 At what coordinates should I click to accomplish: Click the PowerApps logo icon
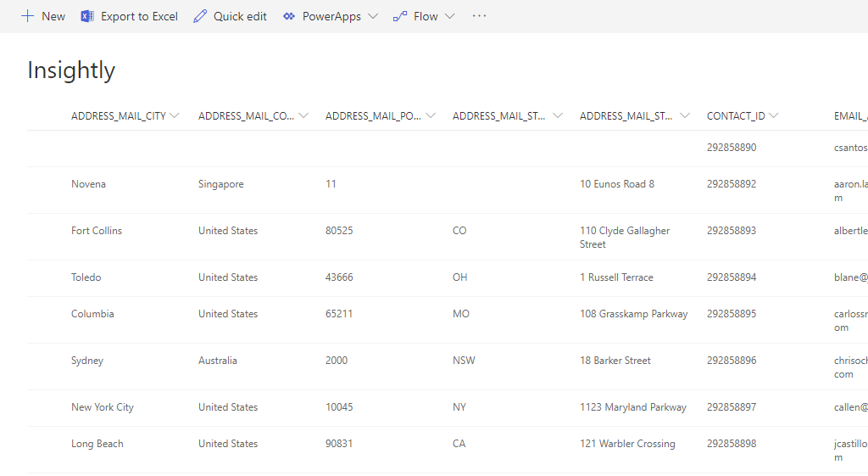click(289, 16)
